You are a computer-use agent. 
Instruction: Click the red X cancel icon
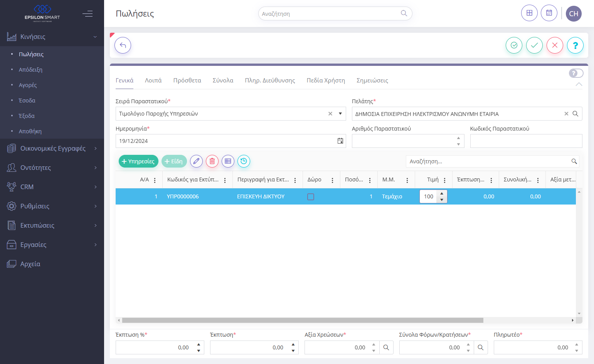555,45
